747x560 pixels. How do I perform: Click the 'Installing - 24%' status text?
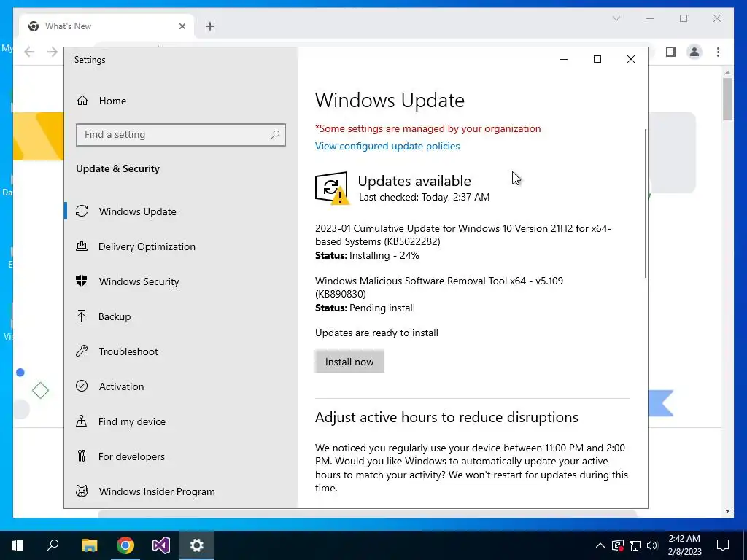pos(384,255)
